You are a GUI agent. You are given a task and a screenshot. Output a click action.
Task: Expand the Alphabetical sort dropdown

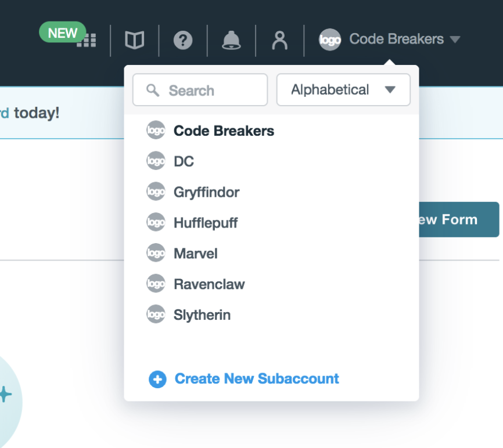coord(343,90)
